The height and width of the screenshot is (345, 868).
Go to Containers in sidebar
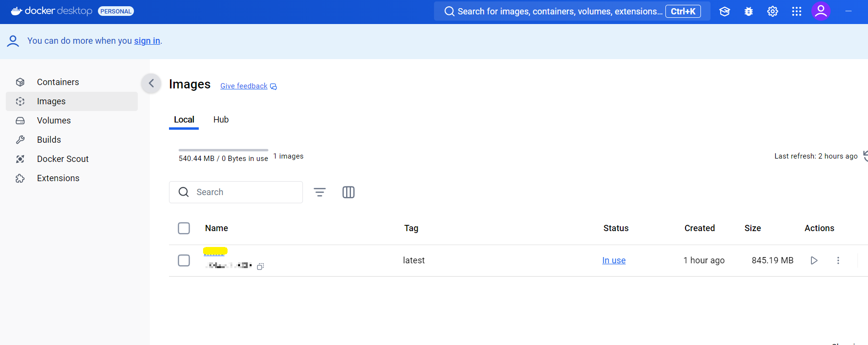coord(72,82)
